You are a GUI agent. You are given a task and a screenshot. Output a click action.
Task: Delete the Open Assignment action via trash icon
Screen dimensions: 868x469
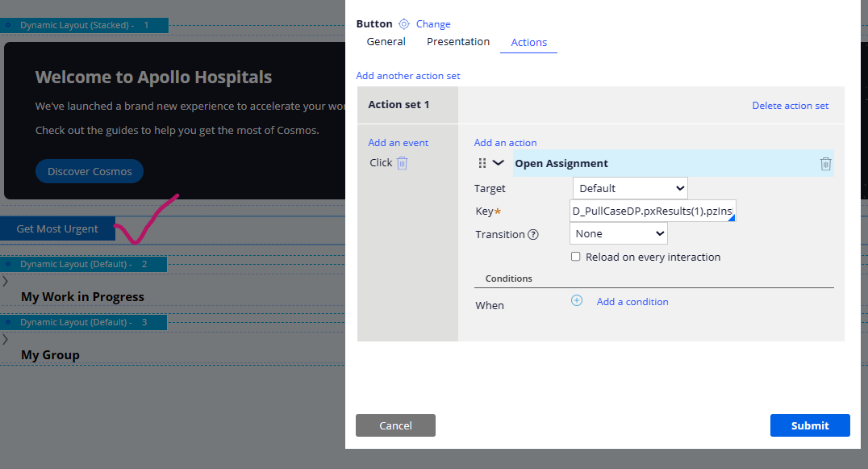pos(825,163)
